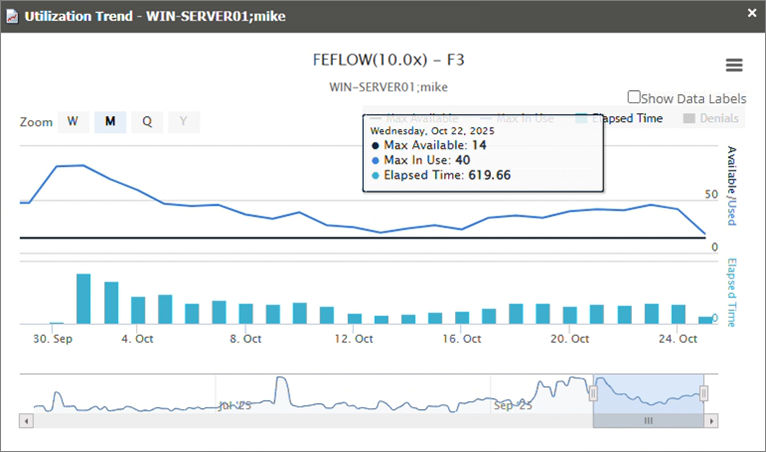
Task: Click the tallest Elapsed Time bar after 30. Sep
Action: coord(84,299)
